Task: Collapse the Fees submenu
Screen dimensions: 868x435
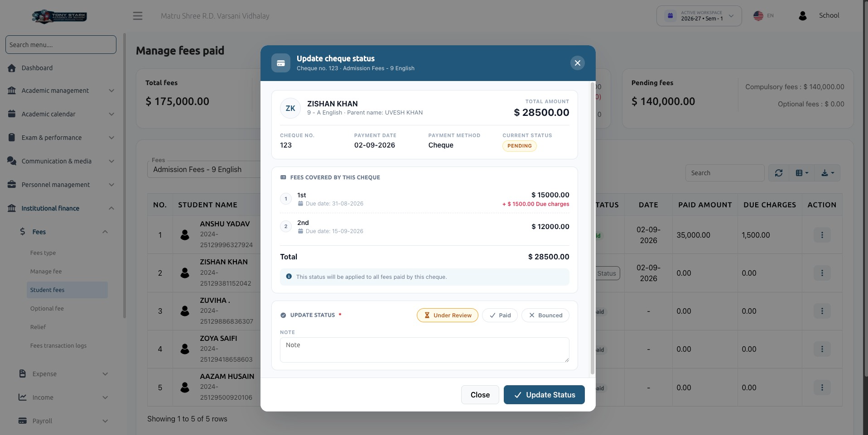Action: click(x=63, y=232)
